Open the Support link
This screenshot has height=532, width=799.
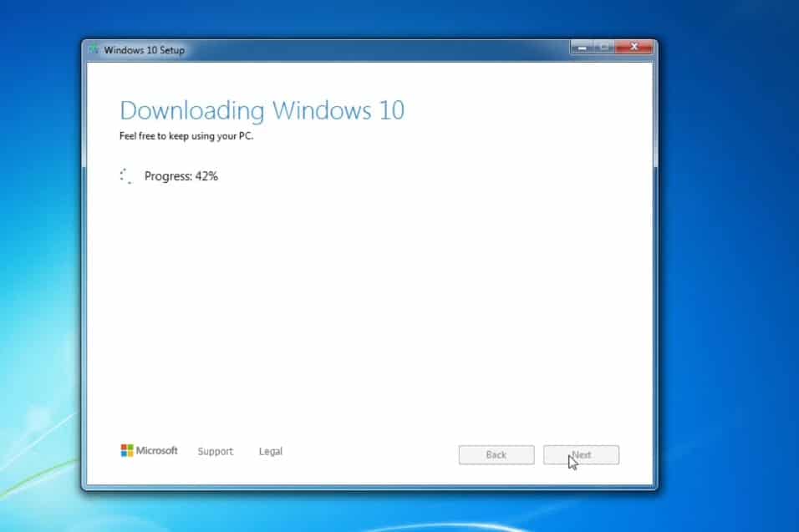pos(215,451)
